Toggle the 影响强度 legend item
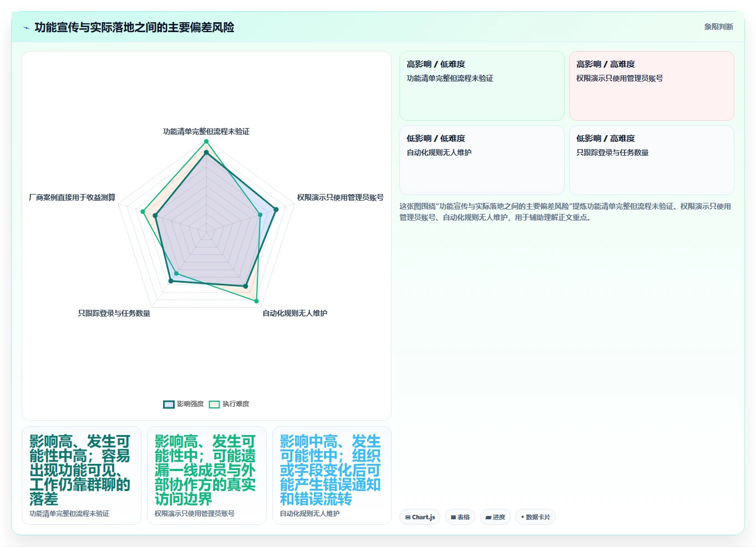756x547 pixels. pyautogui.click(x=184, y=404)
